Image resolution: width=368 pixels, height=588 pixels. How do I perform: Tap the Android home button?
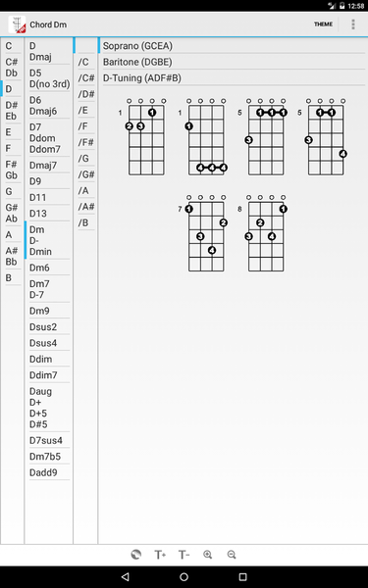click(184, 576)
